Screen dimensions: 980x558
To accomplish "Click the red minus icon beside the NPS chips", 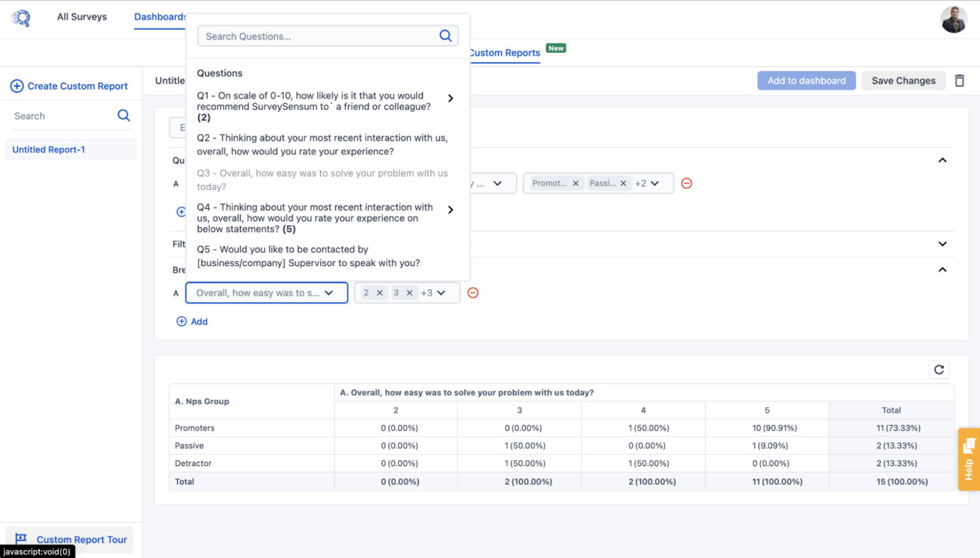I will tap(687, 183).
